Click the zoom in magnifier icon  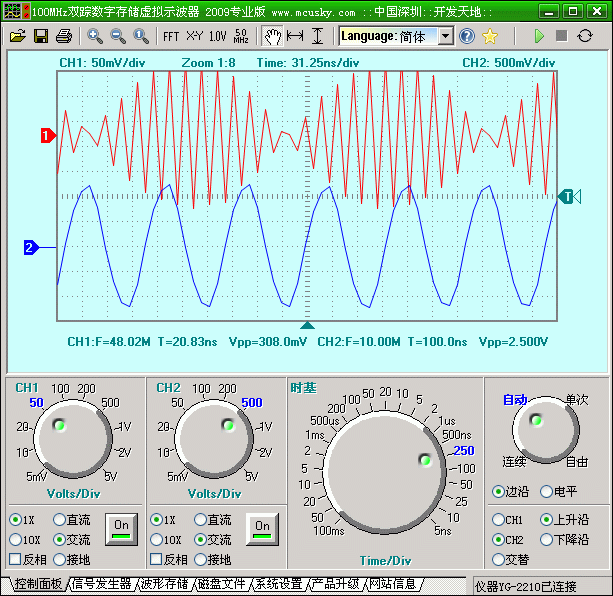pos(95,36)
